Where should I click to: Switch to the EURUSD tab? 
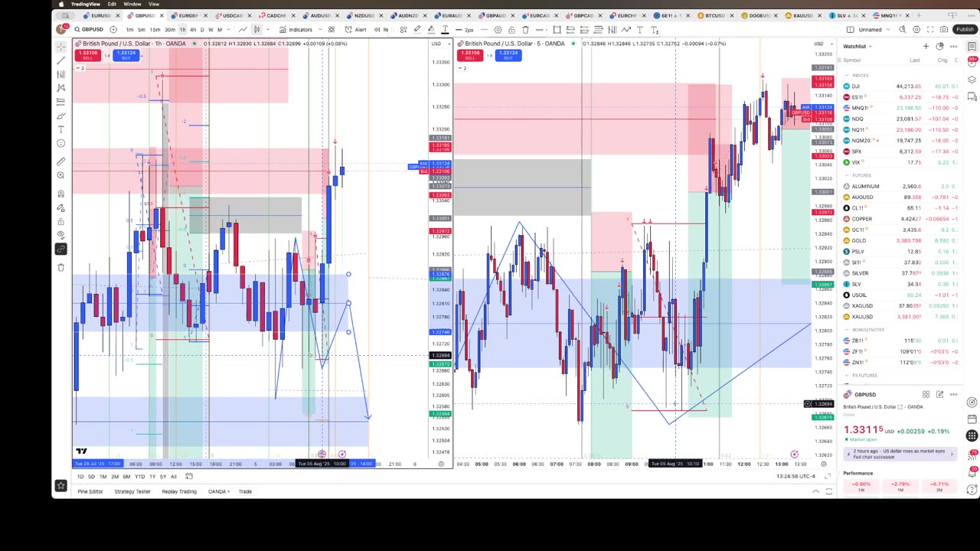click(x=101, y=16)
